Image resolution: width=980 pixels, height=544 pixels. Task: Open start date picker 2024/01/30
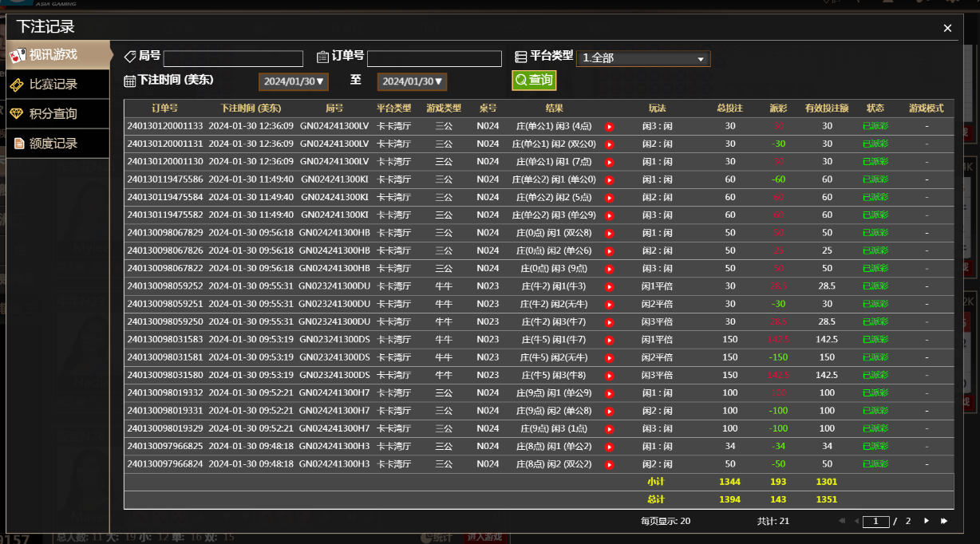point(294,81)
